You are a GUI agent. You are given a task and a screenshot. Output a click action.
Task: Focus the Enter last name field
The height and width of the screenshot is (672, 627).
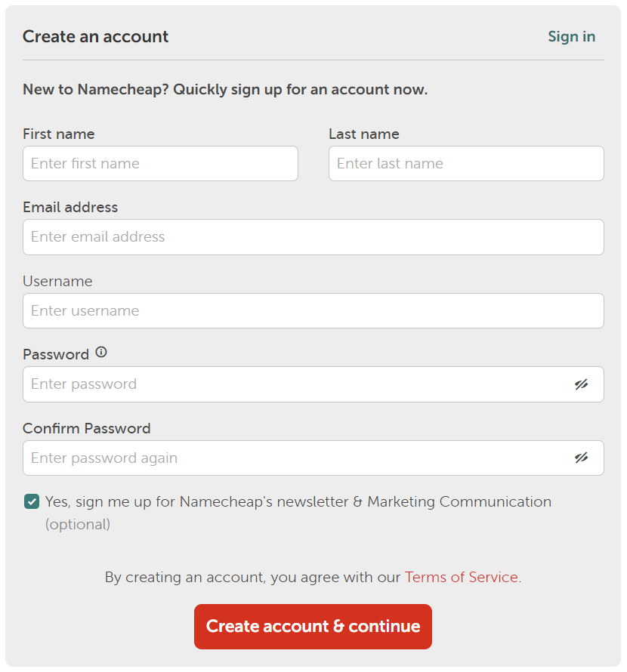(466, 163)
